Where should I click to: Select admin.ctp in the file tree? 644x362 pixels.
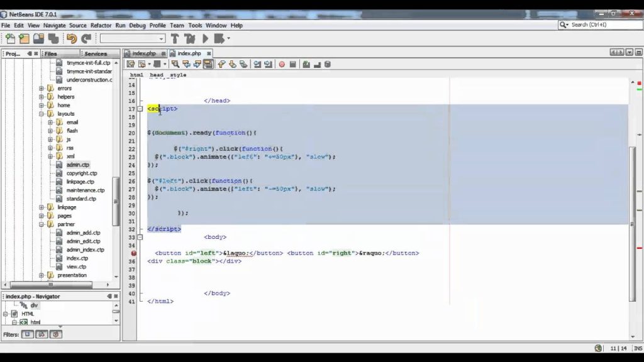click(77, 165)
